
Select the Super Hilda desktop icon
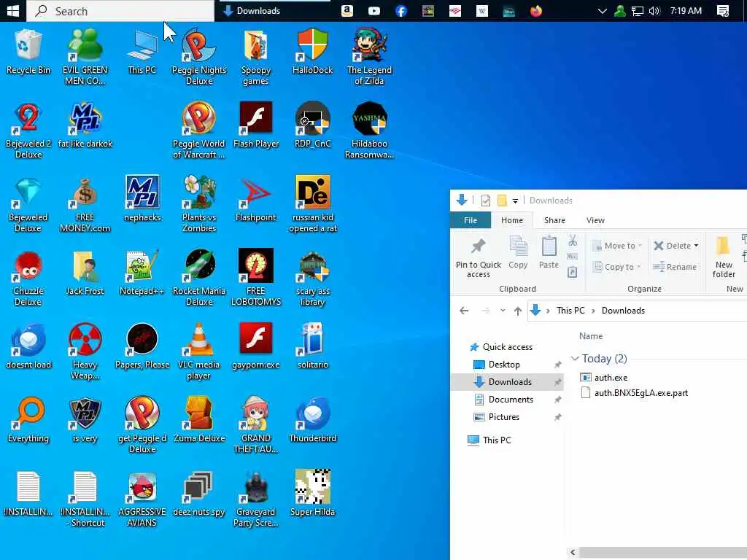[312, 494]
